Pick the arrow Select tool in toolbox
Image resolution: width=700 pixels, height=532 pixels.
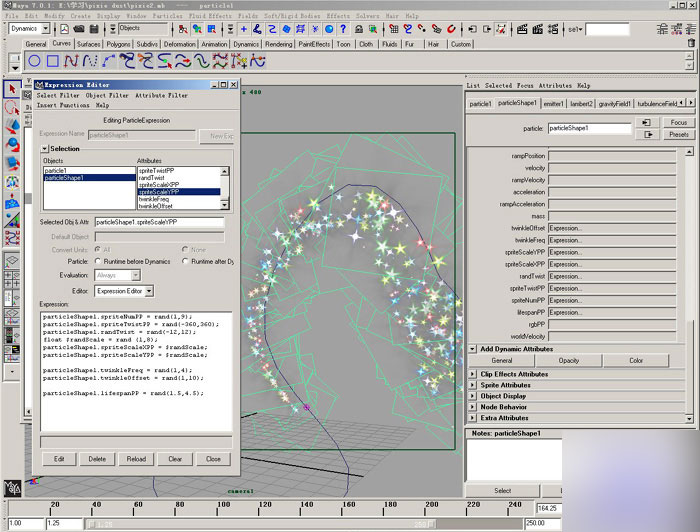12,88
